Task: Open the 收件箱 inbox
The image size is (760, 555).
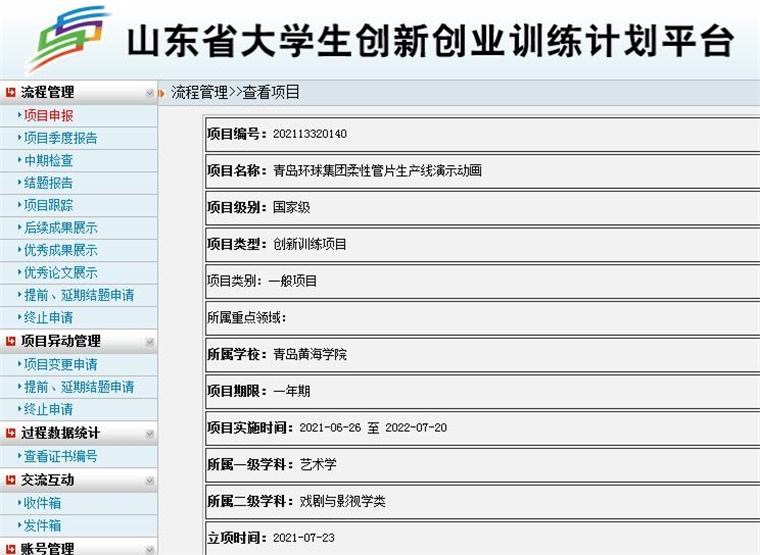Action: [42, 503]
